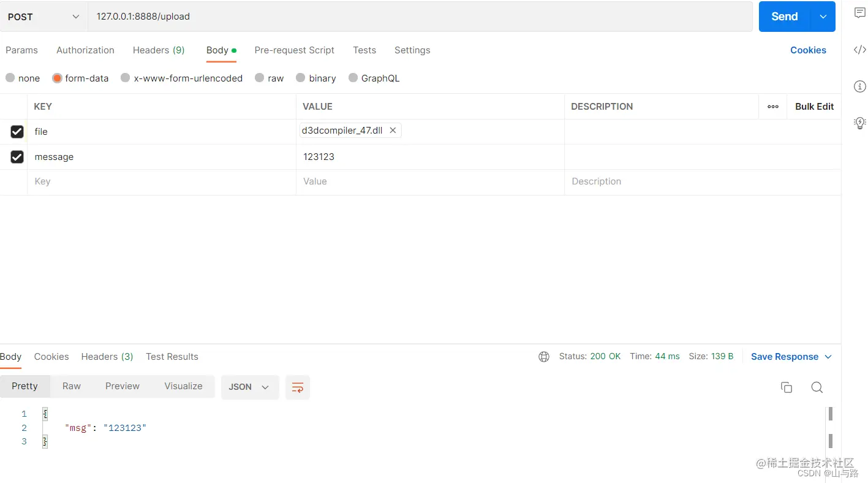Click the "123123" value in response
The image size is (868, 483).
pos(125,428)
